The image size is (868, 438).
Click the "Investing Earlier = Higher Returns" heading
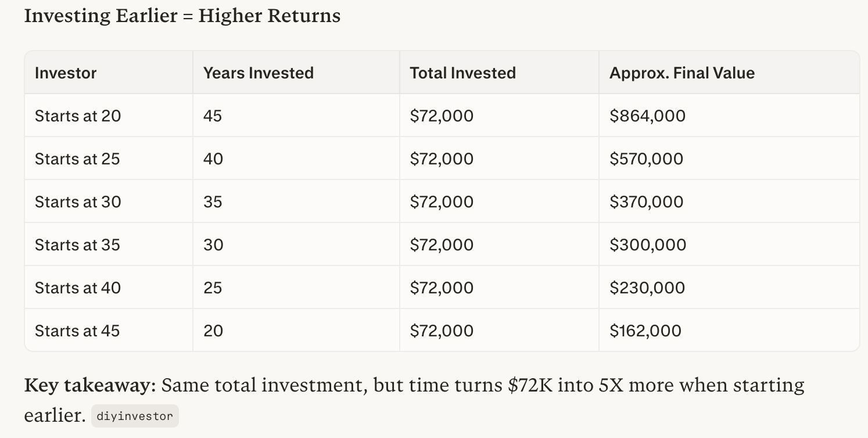(182, 16)
